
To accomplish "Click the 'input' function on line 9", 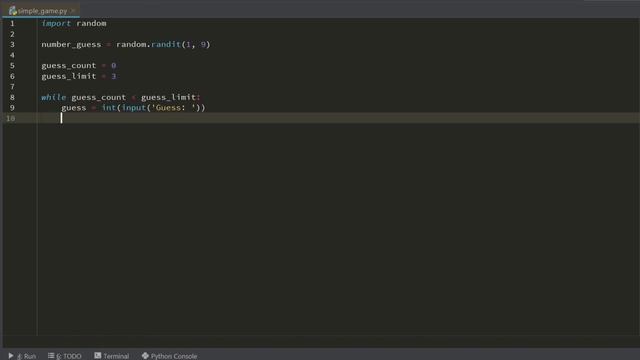I will point(133,108).
